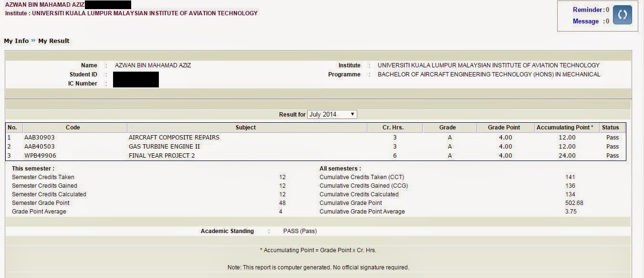Select My Result breadcrumb
The width and height of the screenshot is (644, 278).
click(x=54, y=41)
